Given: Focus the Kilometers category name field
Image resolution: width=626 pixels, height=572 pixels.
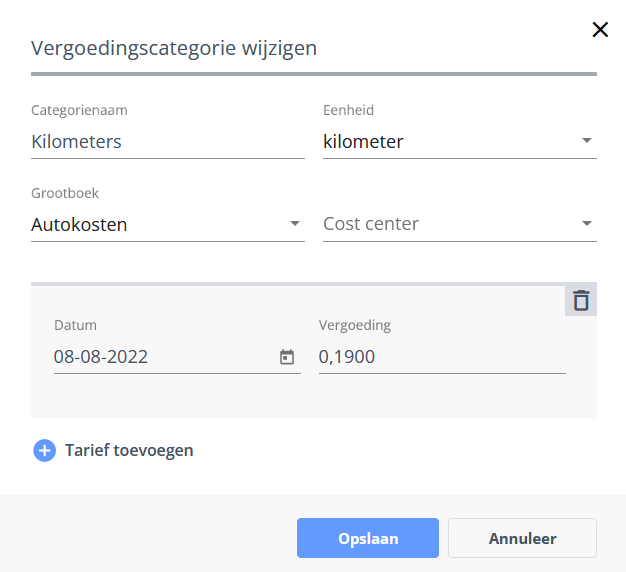Looking at the screenshot, I should pyautogui.click(x=168, y=142).
